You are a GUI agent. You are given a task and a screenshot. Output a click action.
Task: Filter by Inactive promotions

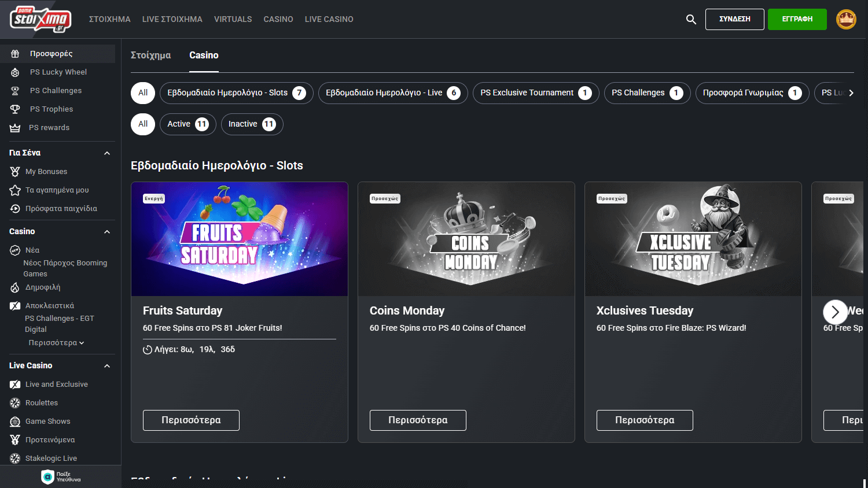tap(252, 124)
